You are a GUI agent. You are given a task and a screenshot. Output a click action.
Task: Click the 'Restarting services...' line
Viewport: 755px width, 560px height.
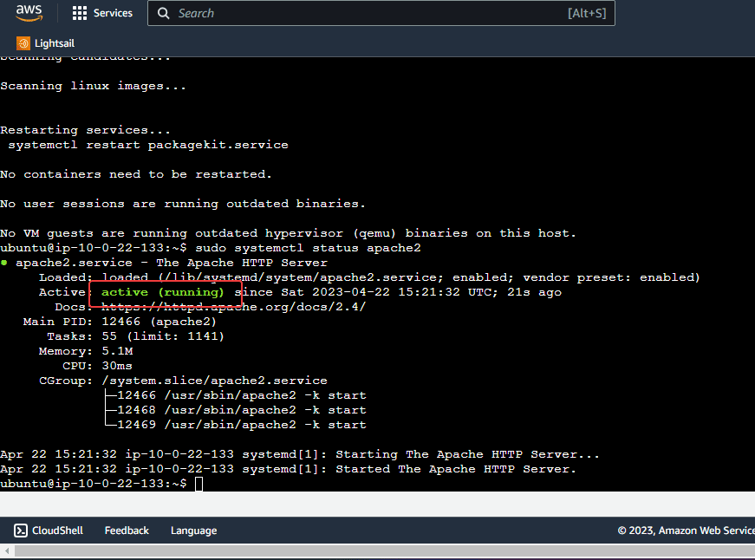pos(85,131)
